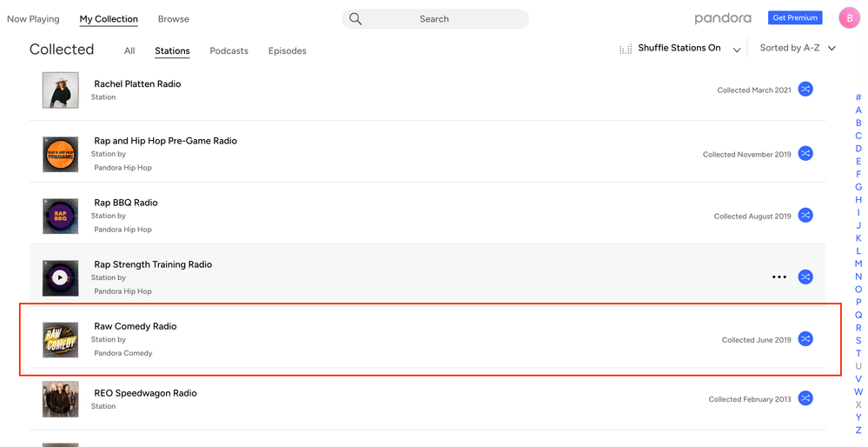Click 'Collected February 2013' text
The image size is (868, 447).
[x=750, y=399]
